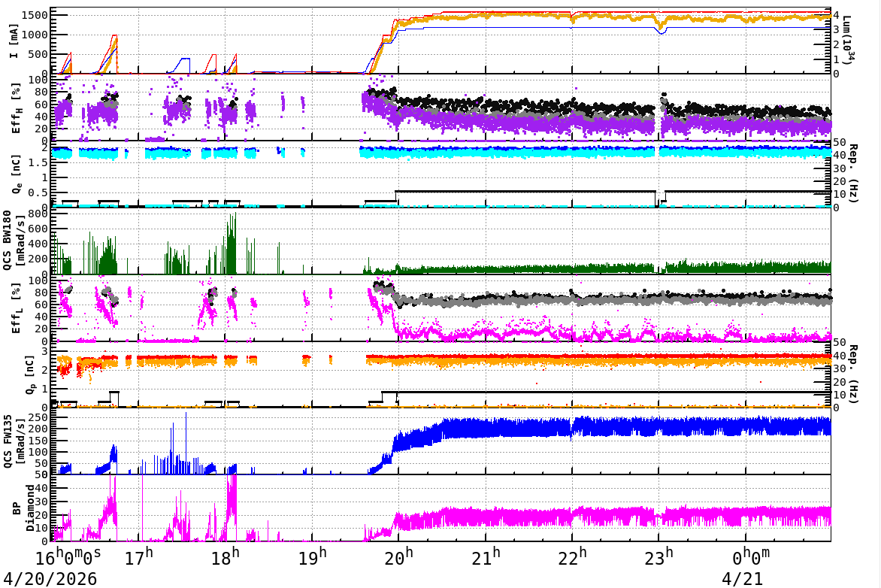Click 'Rep. (Hz)' label beside Q_p panel
The image size is (881, 588).
pyautogui.click(x=853, y=374)
